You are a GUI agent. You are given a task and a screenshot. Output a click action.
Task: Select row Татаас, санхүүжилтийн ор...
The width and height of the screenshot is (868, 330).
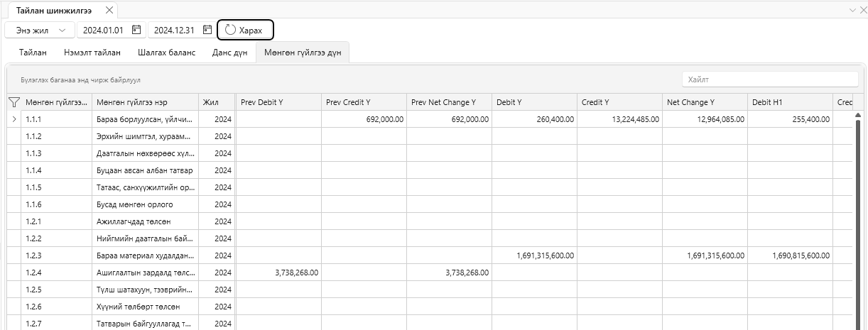[145, 187]
